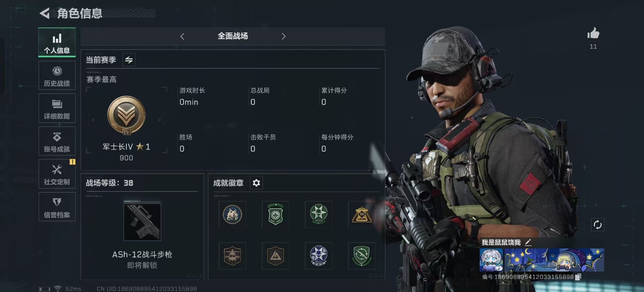Rotate character using the refresh icon

(597, 225)
